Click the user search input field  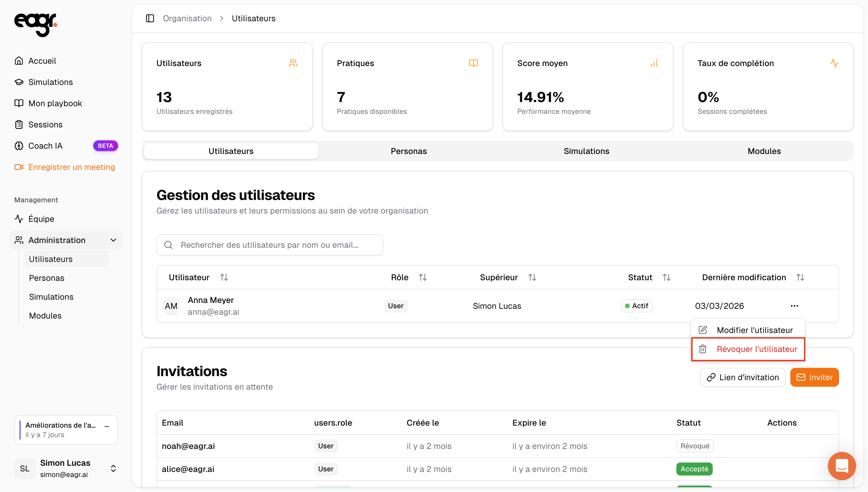point(270,245)
